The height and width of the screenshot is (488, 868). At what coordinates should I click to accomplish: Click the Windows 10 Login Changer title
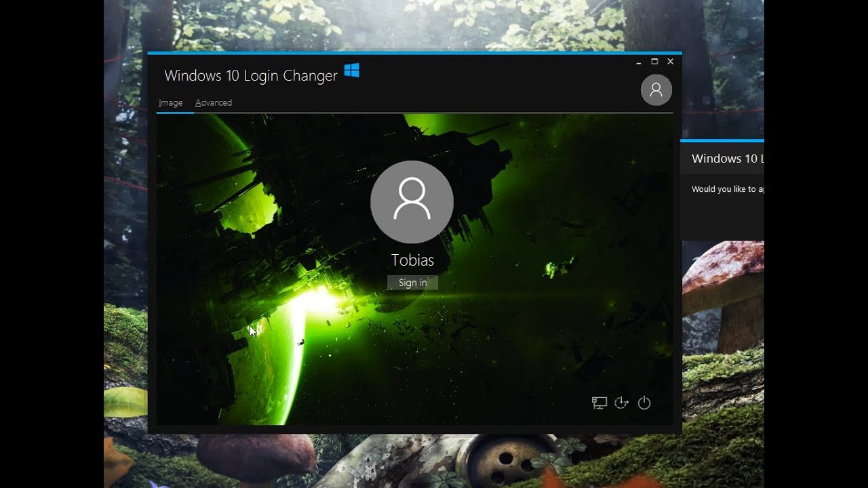[x=251, y=76]
